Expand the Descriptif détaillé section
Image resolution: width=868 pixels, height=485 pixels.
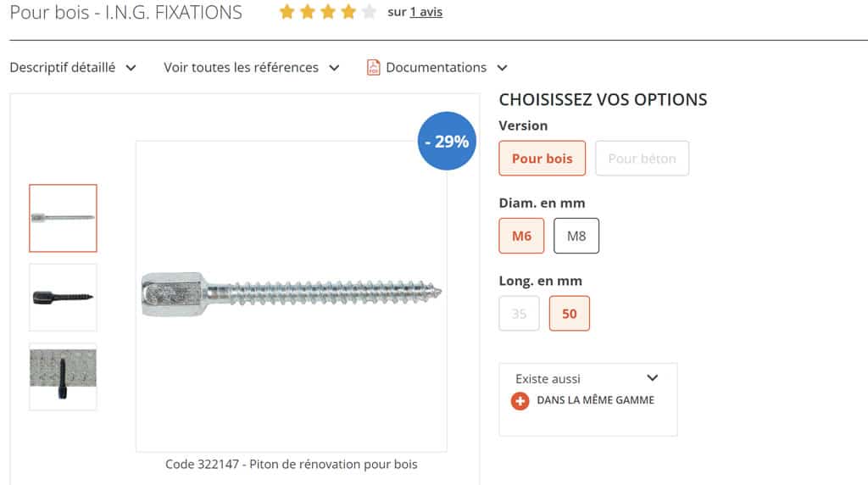point(73,67)
